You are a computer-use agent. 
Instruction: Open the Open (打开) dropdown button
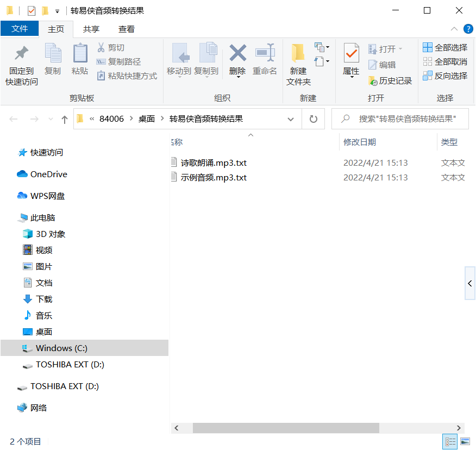click(386, 49)
